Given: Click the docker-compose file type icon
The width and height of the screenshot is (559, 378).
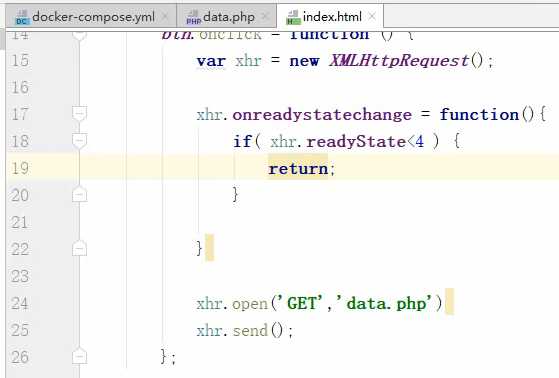Looking at the screenshot, I should (x=21, y=17).
